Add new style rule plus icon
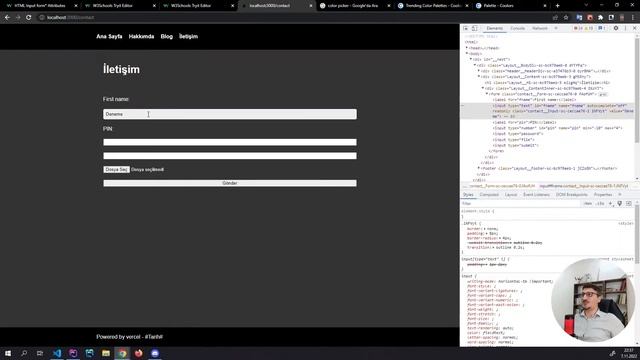The width and height of the screenshot is (640, 360). point(611,203)
